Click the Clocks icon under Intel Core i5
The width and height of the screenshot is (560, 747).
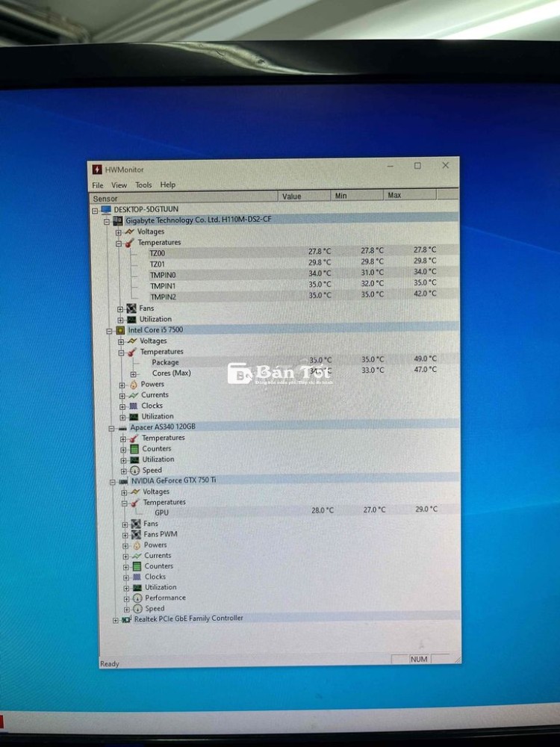pyautogui.click(x=134, y=406)
